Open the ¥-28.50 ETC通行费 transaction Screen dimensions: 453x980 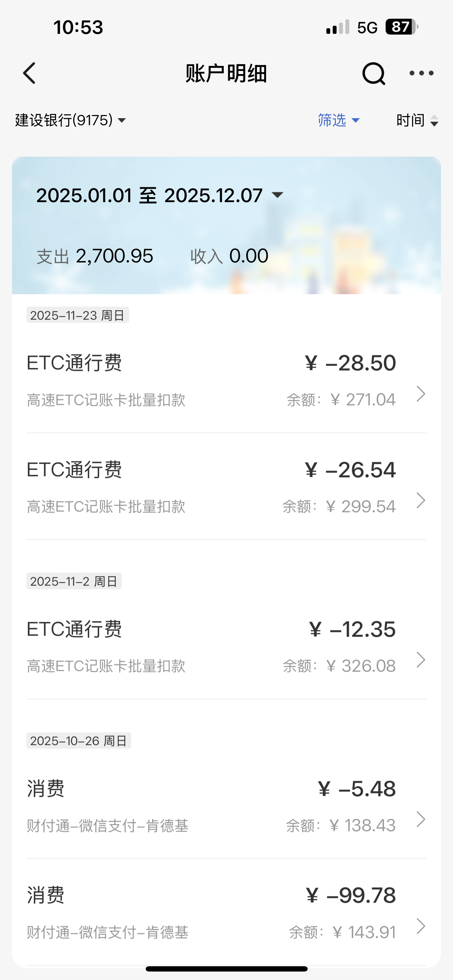click(x=211, y=380)
